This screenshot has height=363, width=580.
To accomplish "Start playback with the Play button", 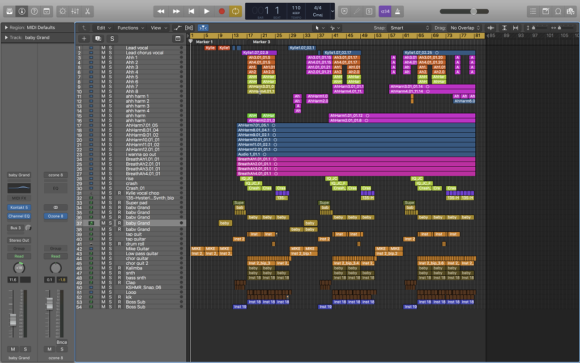I will pyautogui.click(x=206, y=11).
